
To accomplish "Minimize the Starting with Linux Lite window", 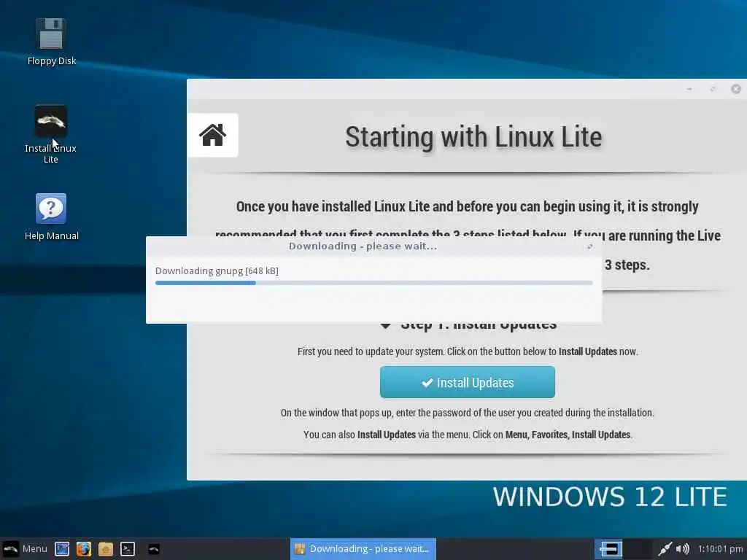I will 689,89.
